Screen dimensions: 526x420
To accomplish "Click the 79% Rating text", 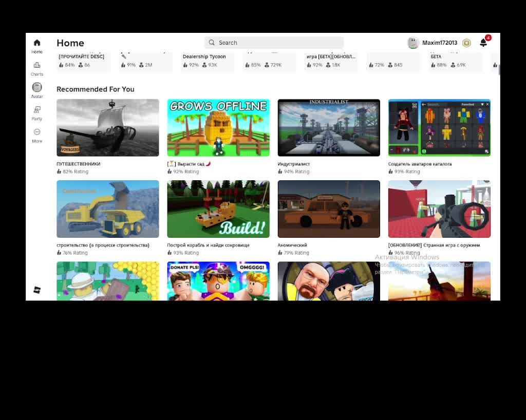I will click(x=296, y=253).
